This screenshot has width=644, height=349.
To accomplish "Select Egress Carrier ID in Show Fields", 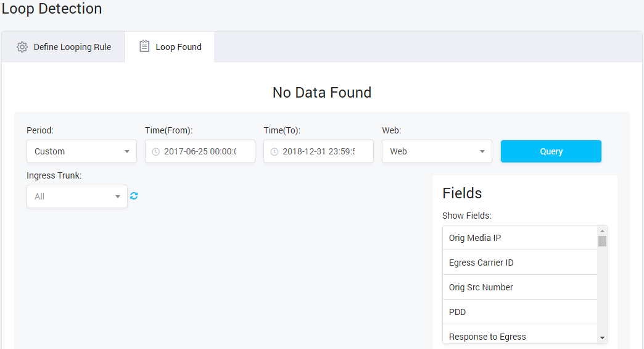I will click(x=519, y=263).
